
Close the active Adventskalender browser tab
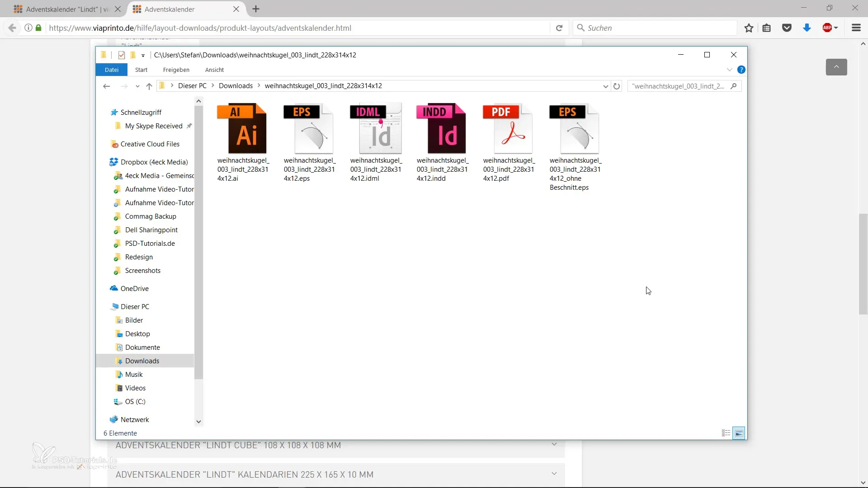pos(236,9)
